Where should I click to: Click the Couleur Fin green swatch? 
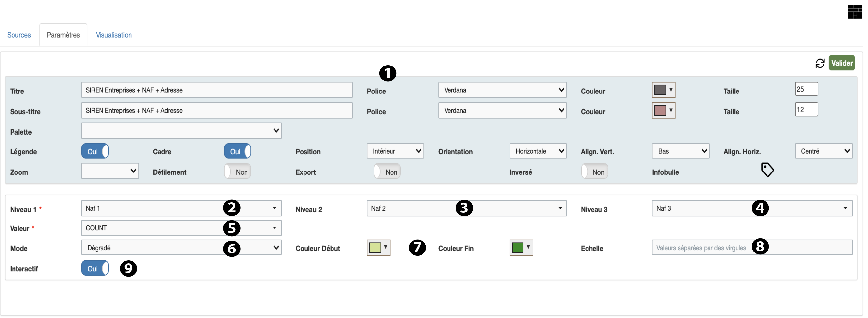pyautogui.click(x=518, y=248)
